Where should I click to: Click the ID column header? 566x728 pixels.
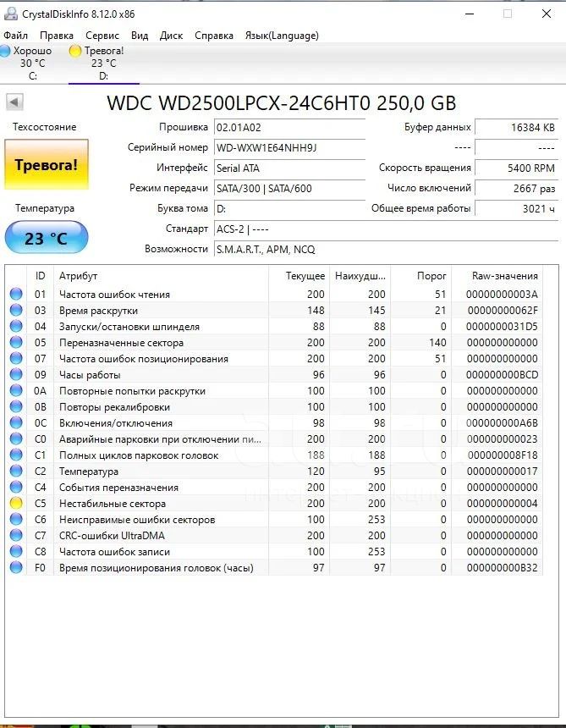click(x=41, y=276)
